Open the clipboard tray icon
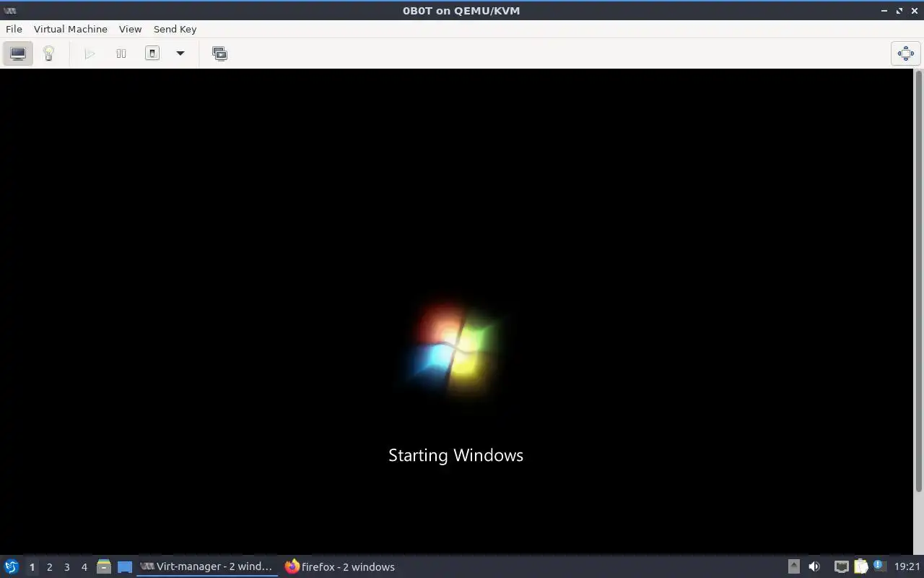Image resolution: width=924 pixels, height=578 pixels. (x=860, y=566)
